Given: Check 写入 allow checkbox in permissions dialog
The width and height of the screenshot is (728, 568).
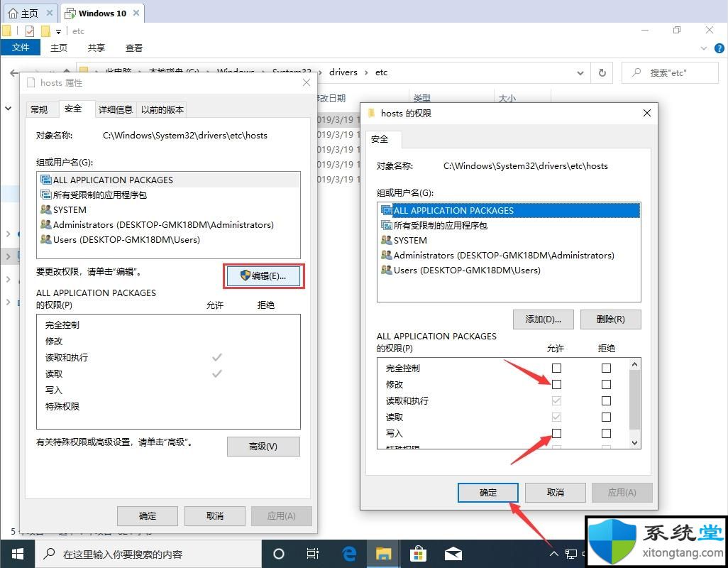Looking at the screenshot, I should 556,433.
